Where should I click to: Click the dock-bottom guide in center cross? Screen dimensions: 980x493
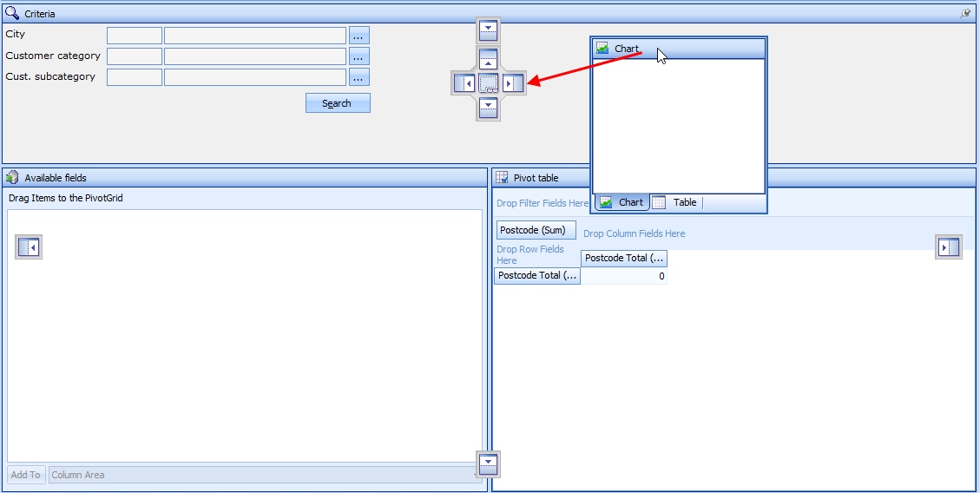tap(489, 108)
